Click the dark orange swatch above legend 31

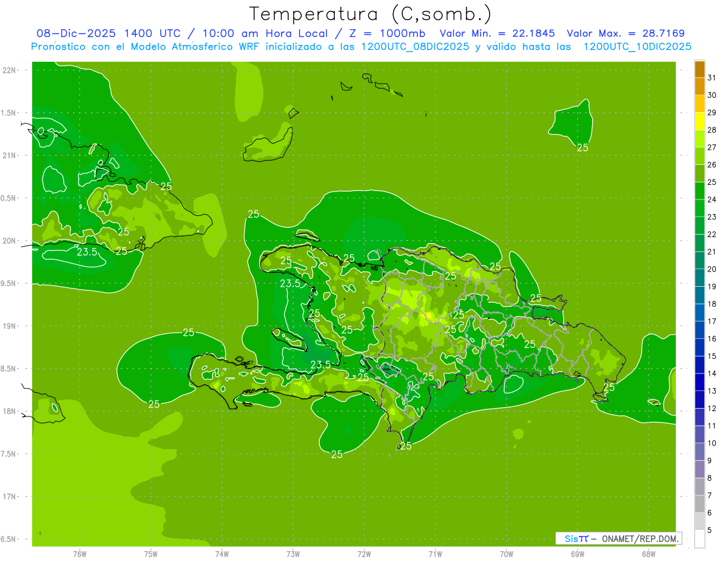point(699,69)
